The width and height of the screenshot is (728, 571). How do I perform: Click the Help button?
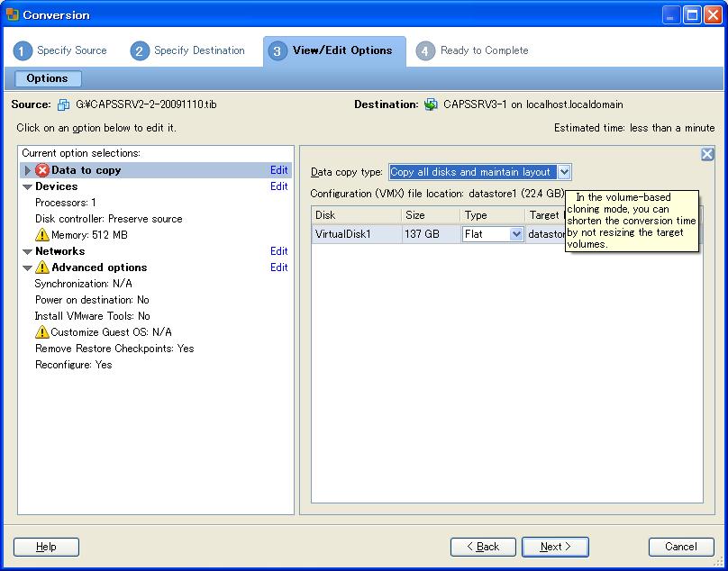point(46,547)
